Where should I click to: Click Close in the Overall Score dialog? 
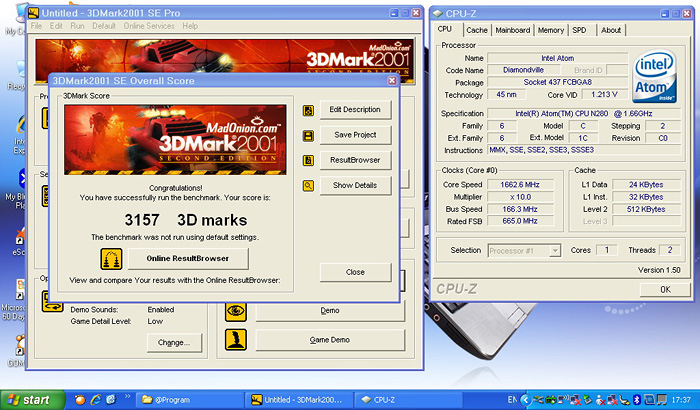point(355,272)
